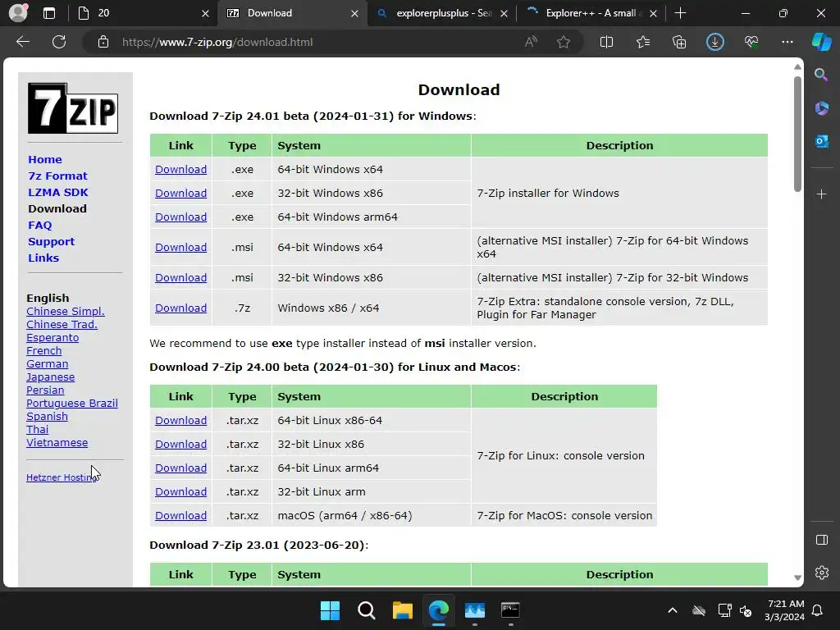
Task: Show Downloads panel icon
Action: coord(715,42)
